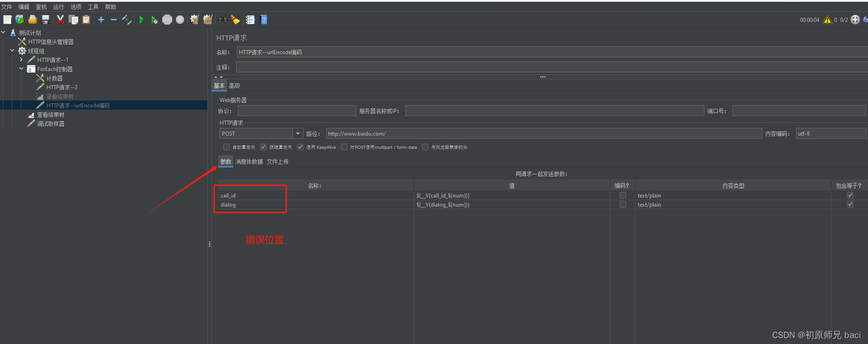
Task: Uncheck 跟随重定向 checkbox
Action: [x=263, y=147]
